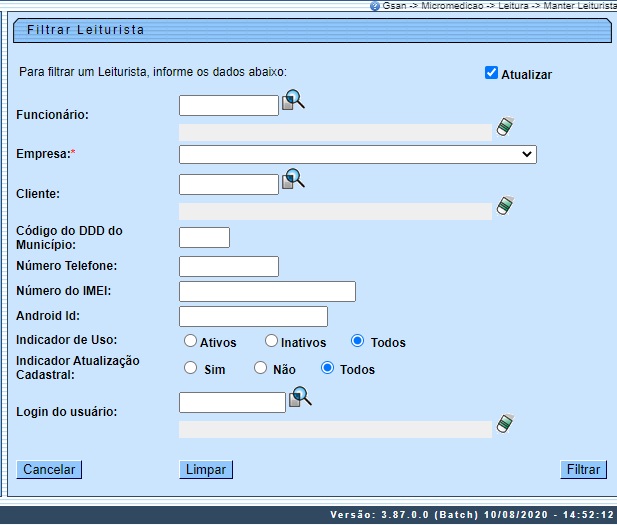
Task: Open the Empresa dropdown list
Action: tap(358, 154)
